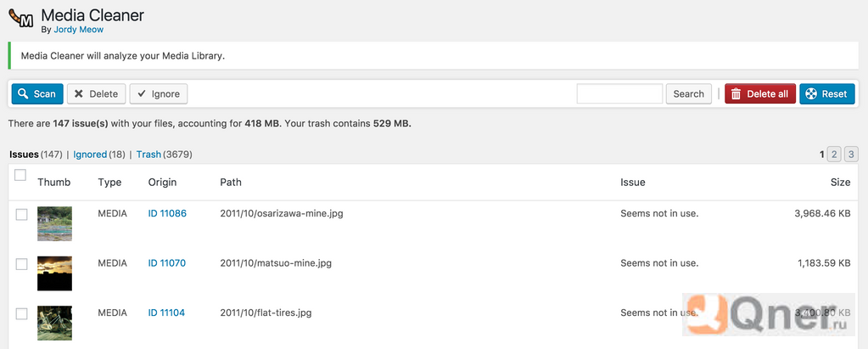Click the 147 issue(s) summary text

[81, 123]
